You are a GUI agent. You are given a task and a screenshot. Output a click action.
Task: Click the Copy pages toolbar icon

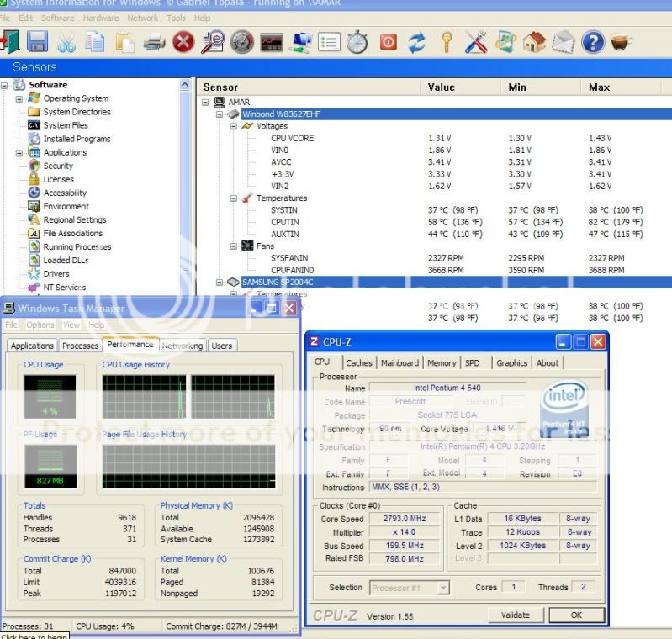(95, 42)
